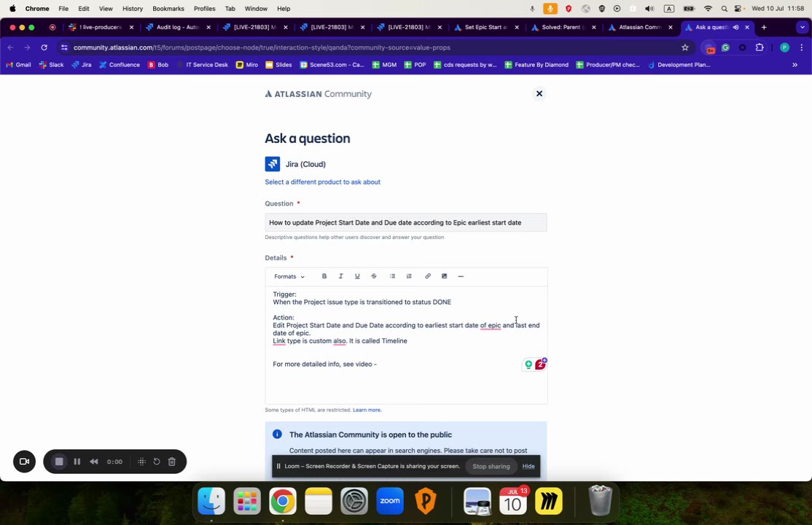Viewport: 812px width, 525px height.
Task: Open the Chrome three-dot menu
Action: [x=802, y=47]
